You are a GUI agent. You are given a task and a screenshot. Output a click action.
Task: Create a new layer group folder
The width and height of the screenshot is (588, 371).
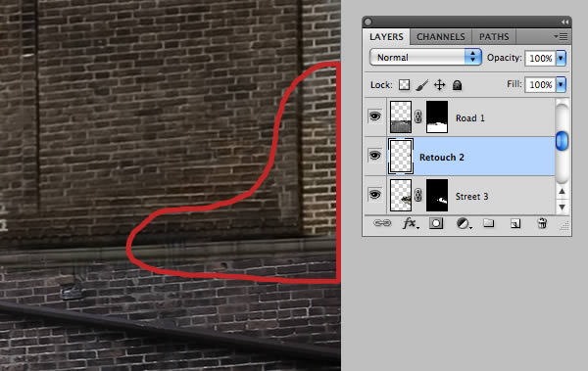point(488,223)
